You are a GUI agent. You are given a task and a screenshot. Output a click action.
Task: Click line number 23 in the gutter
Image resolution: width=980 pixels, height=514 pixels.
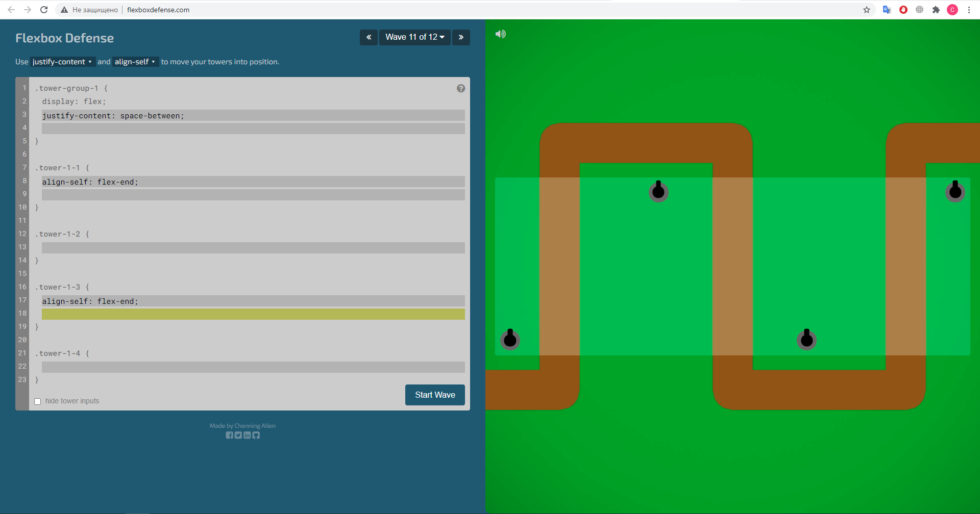pyautogui.click(x=22, y=379)
